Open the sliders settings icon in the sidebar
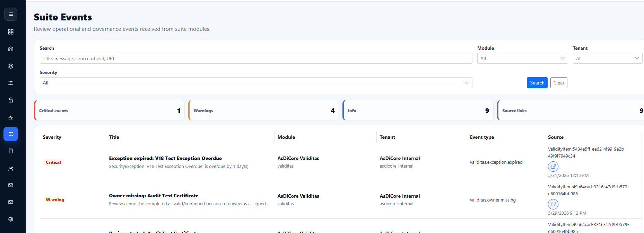Image resolution: width=644 pixels, height=233 pixels. pyautogui.click(x=11, y=83)
